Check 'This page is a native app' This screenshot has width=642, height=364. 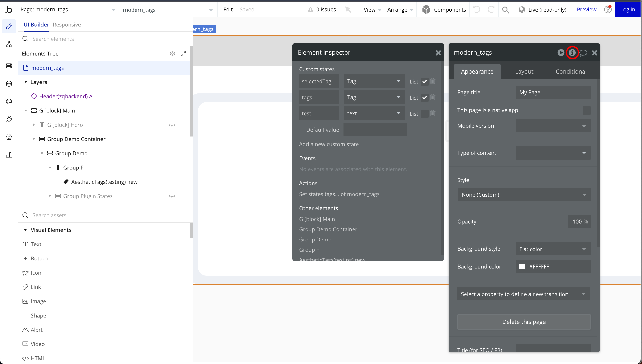[x=586, y=110]
